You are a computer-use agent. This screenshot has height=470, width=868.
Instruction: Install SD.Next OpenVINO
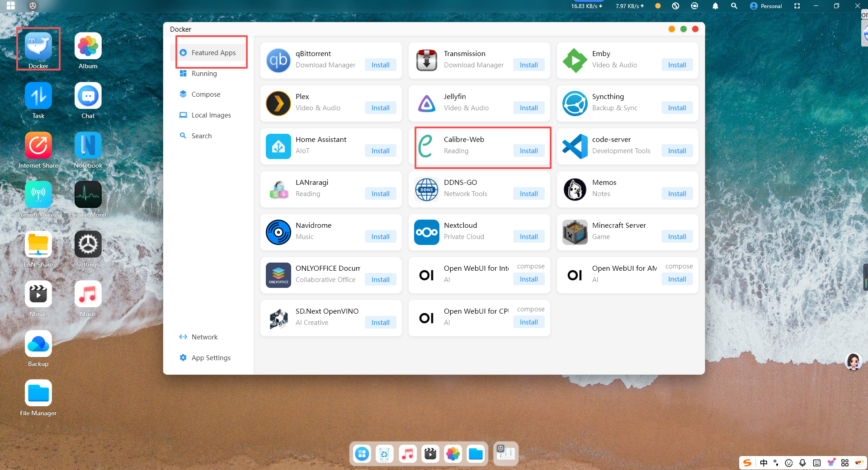point(381,323)
